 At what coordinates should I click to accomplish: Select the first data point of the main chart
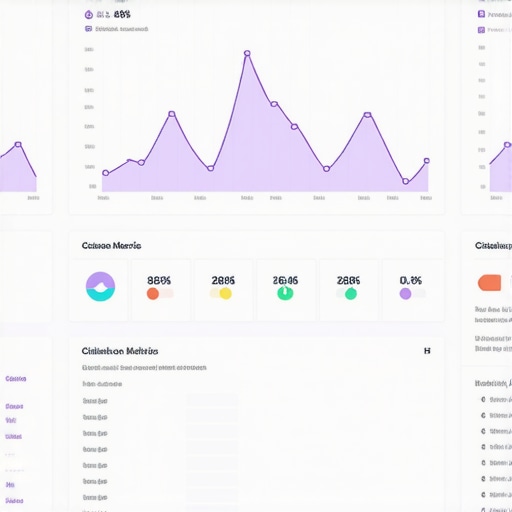tap(106, 173)
